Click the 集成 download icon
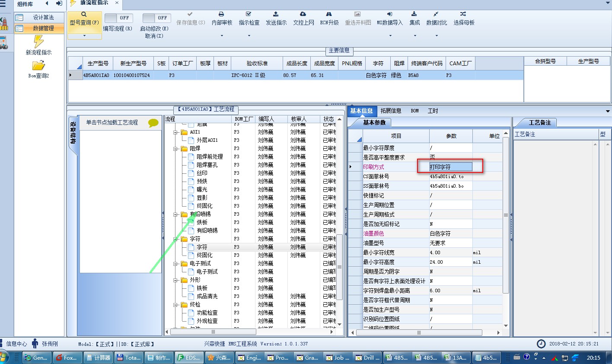This screenshot has height=364, width=612. point(414,14)
